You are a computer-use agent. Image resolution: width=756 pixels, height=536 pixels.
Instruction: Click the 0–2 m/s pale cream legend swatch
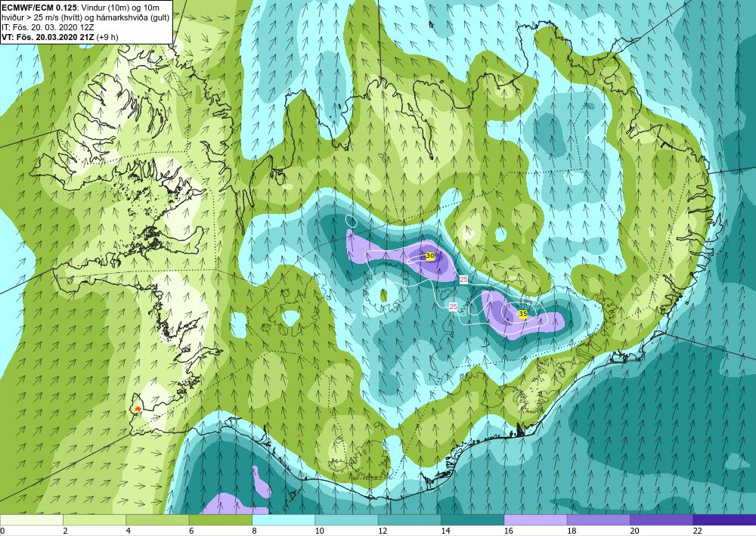pos(31,519)
